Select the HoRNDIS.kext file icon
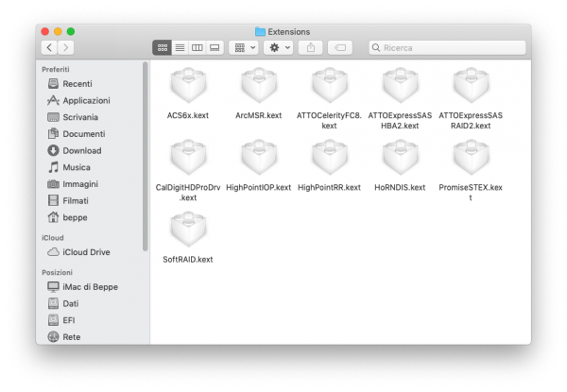Image resolution: width=567 pixels, height=392 pixels. (401, 158)
